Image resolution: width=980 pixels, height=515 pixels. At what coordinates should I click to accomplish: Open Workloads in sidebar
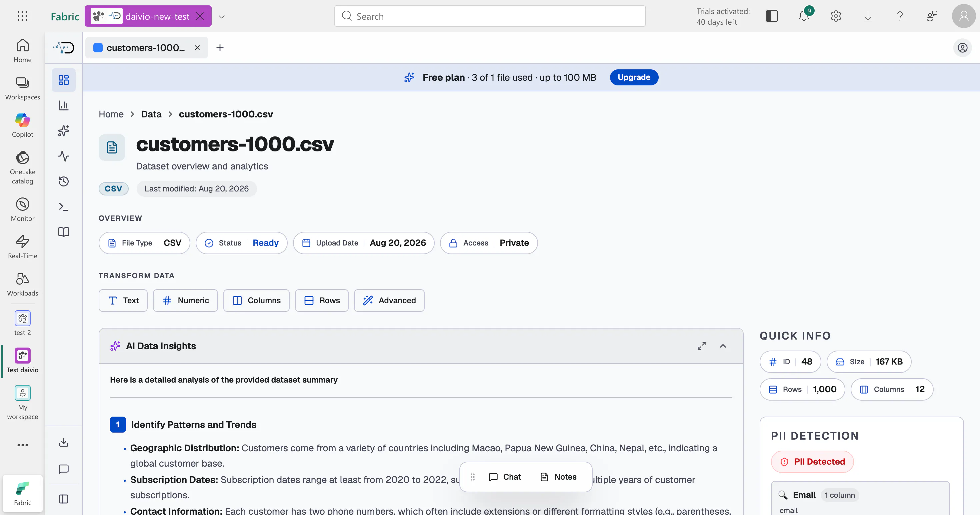[x=22, y=284]
